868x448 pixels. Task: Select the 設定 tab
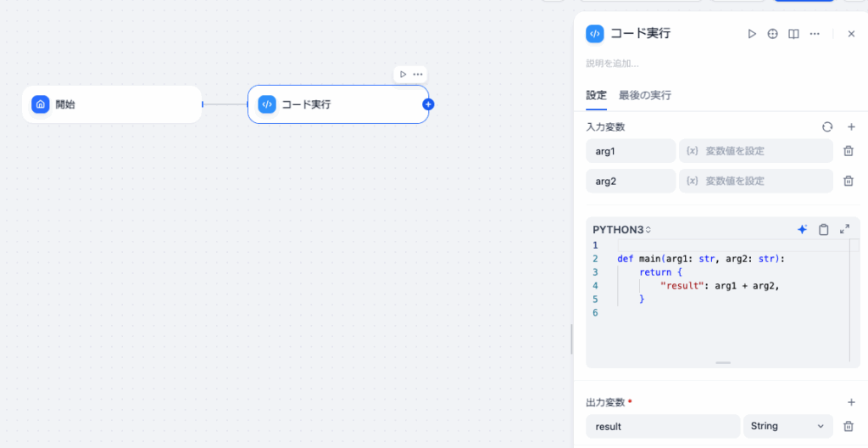[596, 95]
